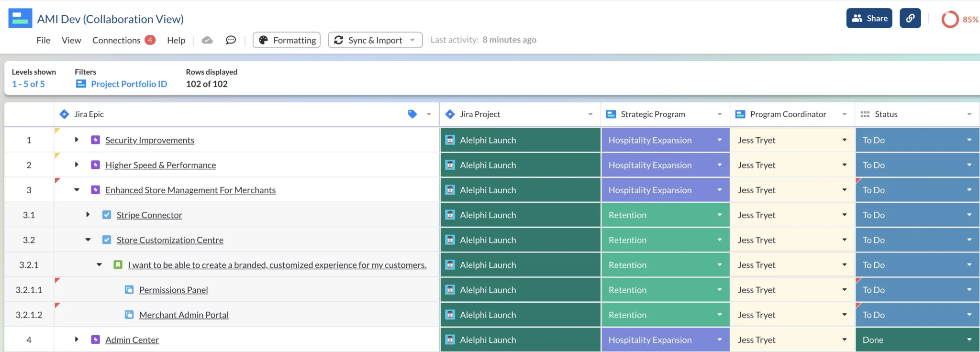Image resolution: width=980 pixels, height=352 pixels.
Task: Open the Merchant Admin Portal link
Action: (x=184, y=315)
